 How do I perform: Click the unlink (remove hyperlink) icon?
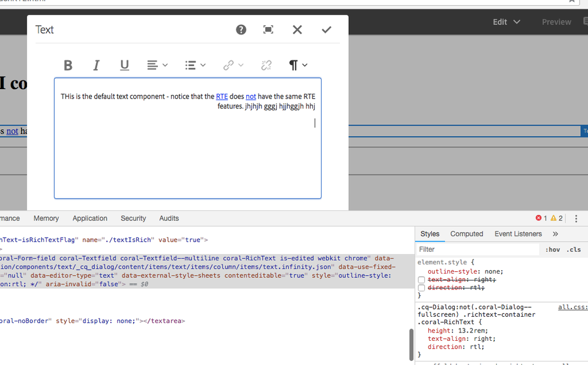266,65
